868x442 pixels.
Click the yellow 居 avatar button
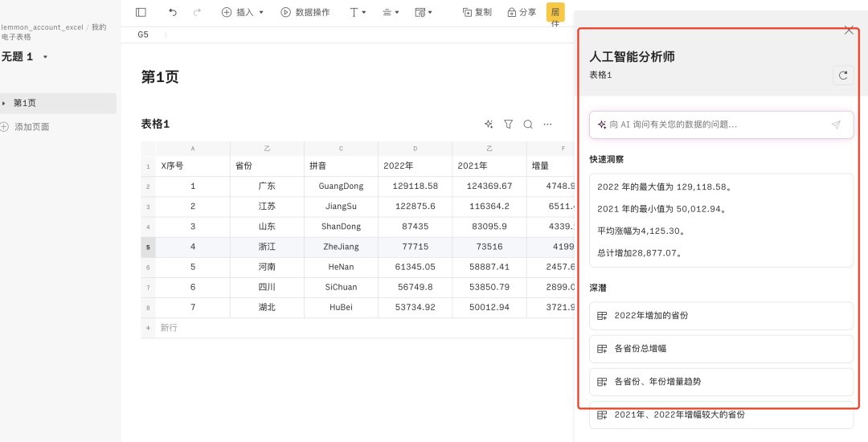click(x=555, y=14)
